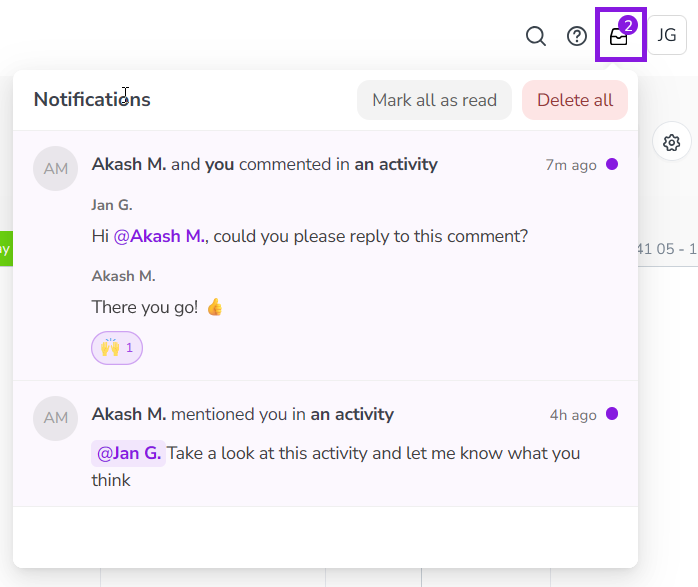
Task: Mark the 7m ago notification as read
Action: (x=612, y=164)
